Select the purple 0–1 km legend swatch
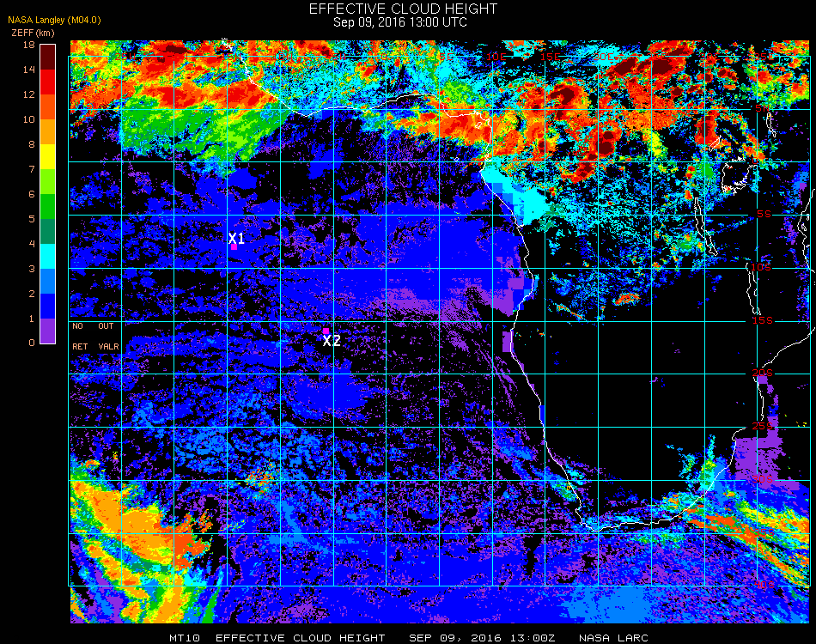Viewport: 816px width, 644px height. 48,331
